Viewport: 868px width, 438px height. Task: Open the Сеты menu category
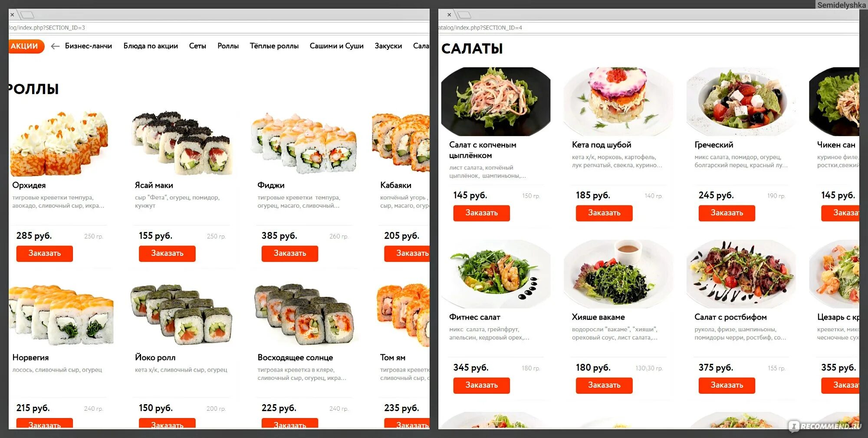[x=197, y=46]
